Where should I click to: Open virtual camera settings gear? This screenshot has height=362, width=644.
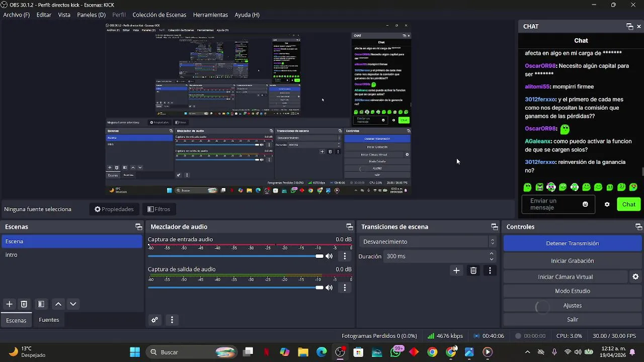tap(635, 277)
